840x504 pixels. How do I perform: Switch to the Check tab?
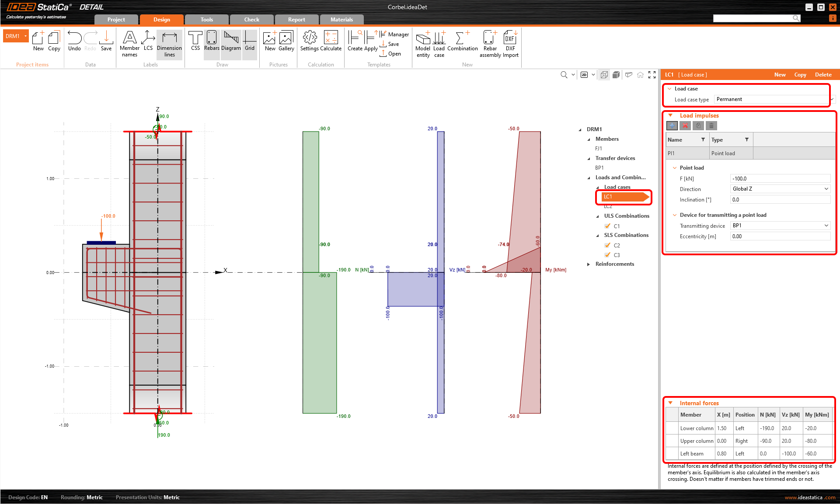pos(251,20)
